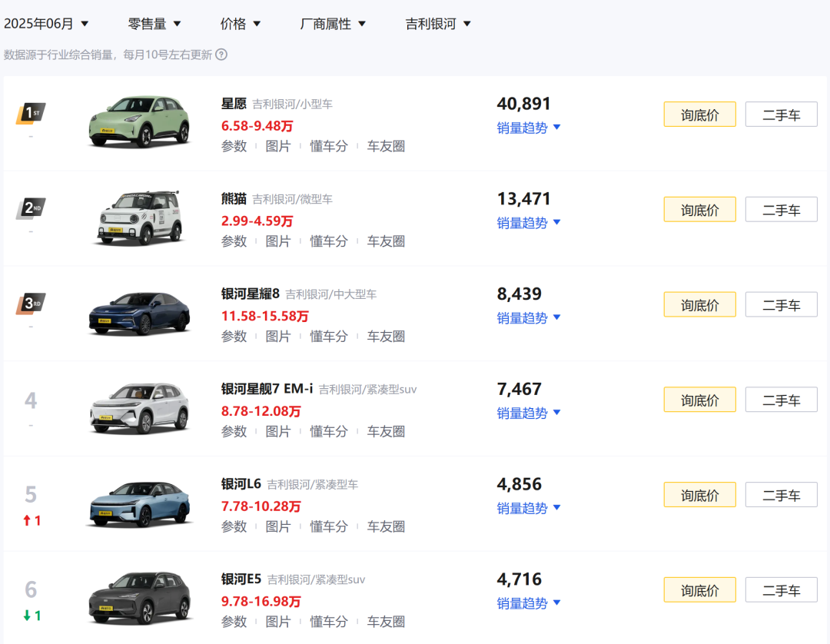The height and width of the screenshot is (644, 830).
Task: Open 懂车分 for 银河L6
Action: click(329, 526)
